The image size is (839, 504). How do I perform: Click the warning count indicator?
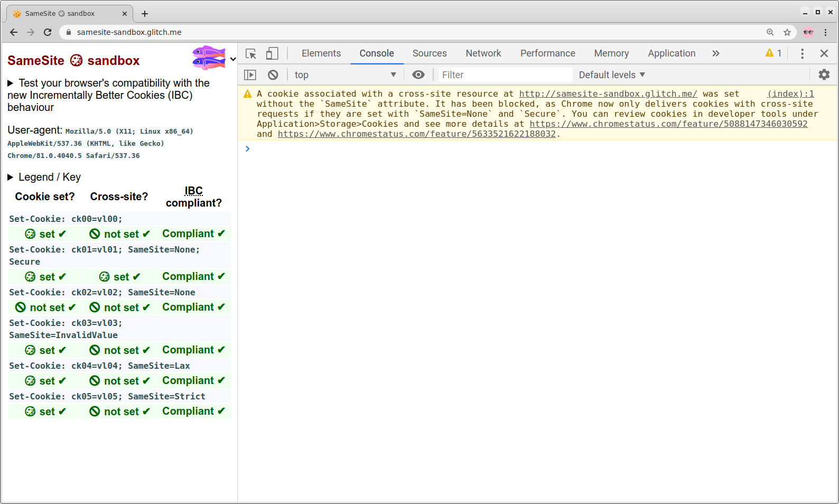click(773, 53)
